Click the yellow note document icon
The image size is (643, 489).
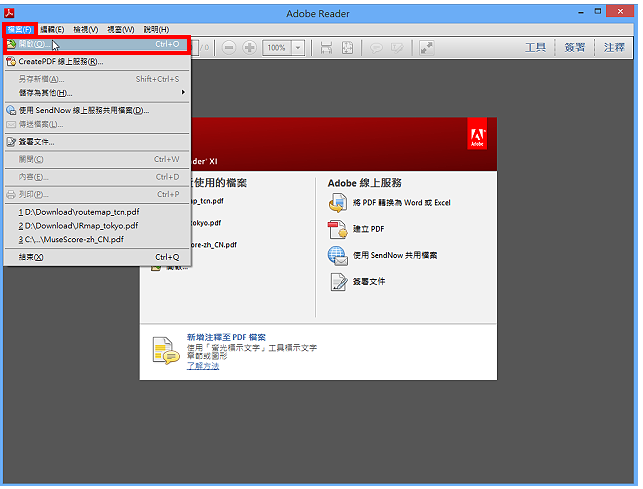[166, 350]
